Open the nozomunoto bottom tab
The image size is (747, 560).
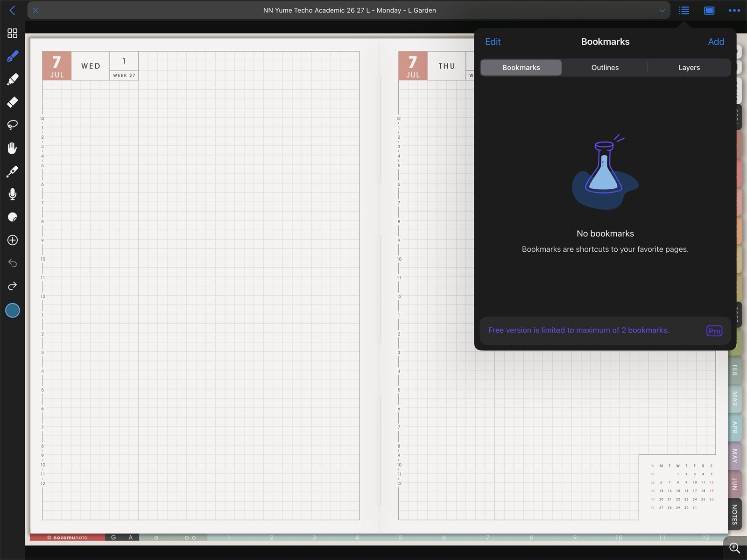[x=68, y=538]
